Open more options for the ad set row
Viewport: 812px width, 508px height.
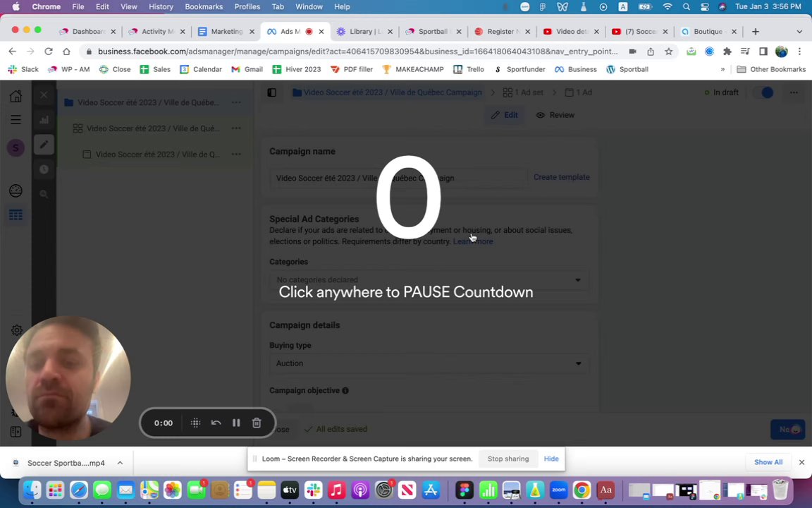click(236, 128)
